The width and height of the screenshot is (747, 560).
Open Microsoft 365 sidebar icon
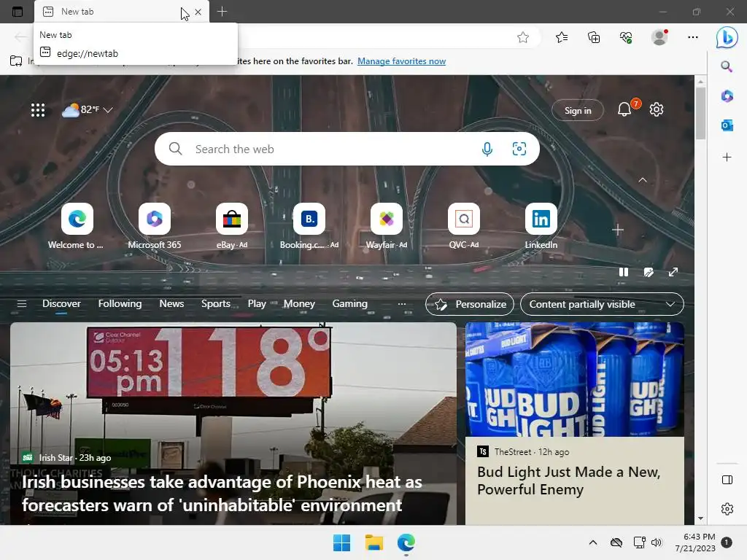click(x=727, y=96)
